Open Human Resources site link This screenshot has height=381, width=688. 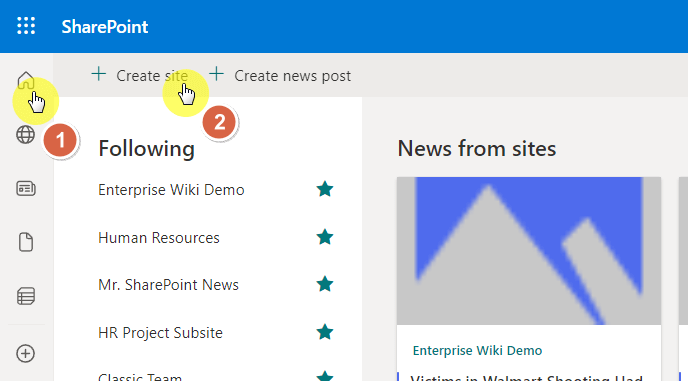[x=159, y=238]
